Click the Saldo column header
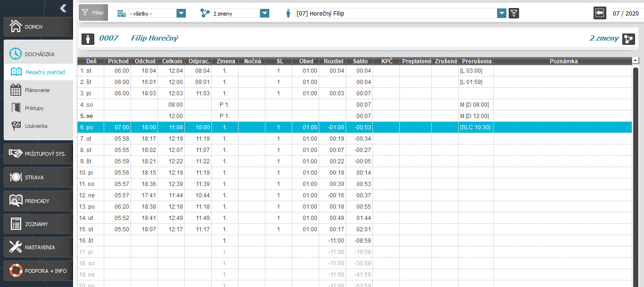Viewport: 644px width, 287px height. click(x=360, y=61)
